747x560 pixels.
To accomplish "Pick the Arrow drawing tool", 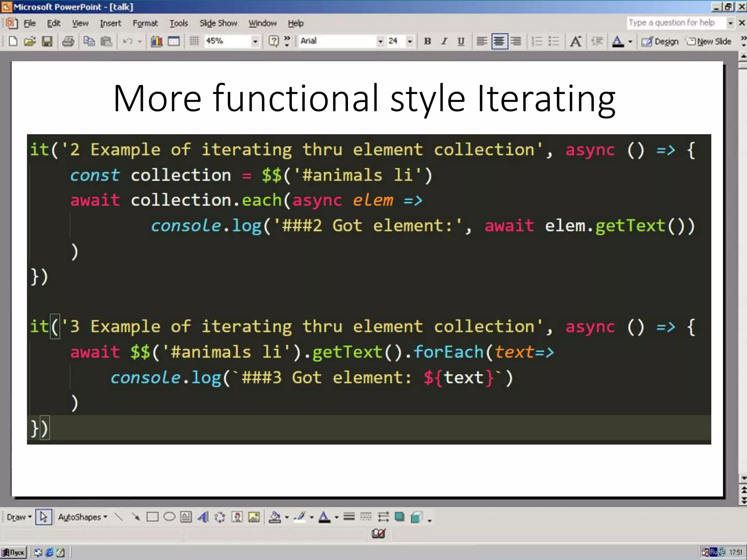I will (x=136, y=517).
